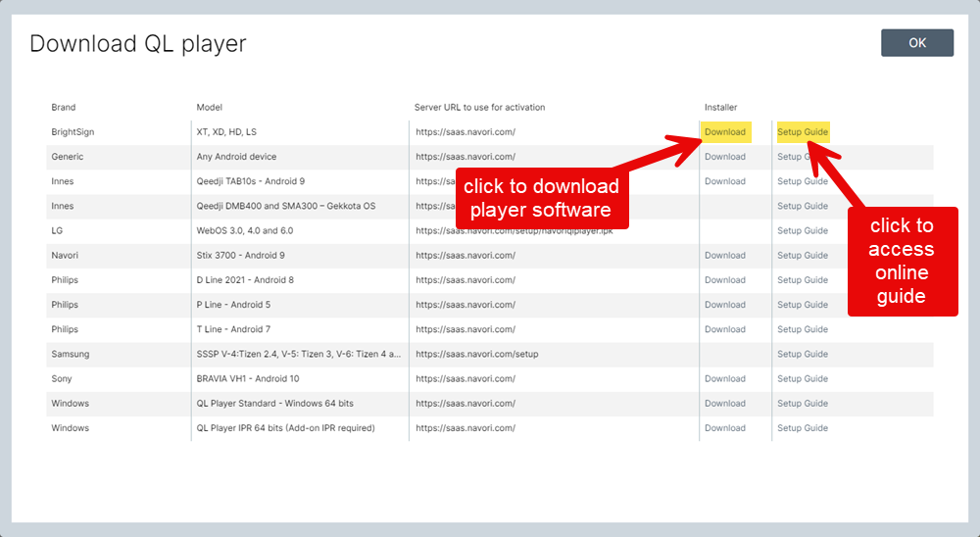Open Setup Guide for Qeedji TAB10s
Screen dimensions: 980x537
(803, 181)
